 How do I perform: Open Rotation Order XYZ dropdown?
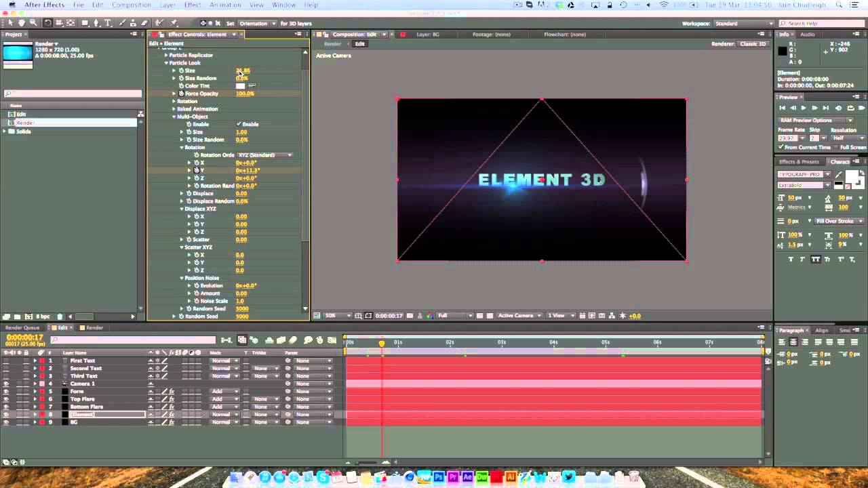(265, 155)
